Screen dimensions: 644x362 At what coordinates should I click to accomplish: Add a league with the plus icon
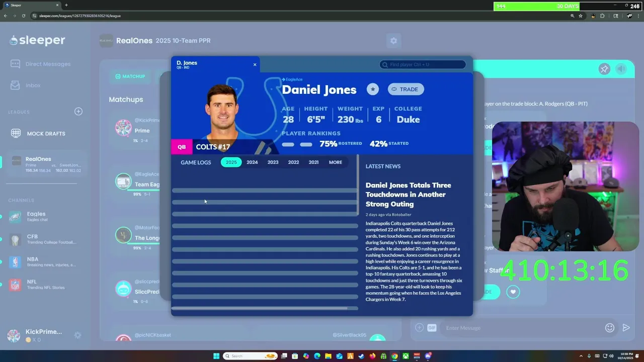(x=78, y=111)
